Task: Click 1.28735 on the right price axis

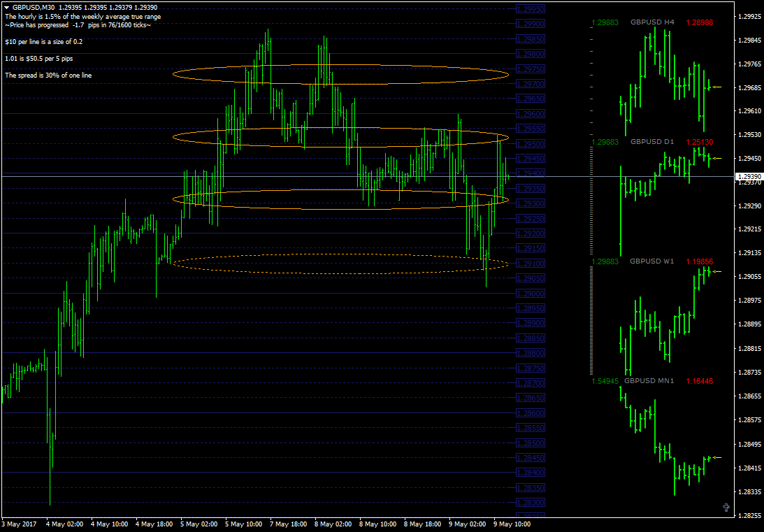Action: [x=749, y=372]
